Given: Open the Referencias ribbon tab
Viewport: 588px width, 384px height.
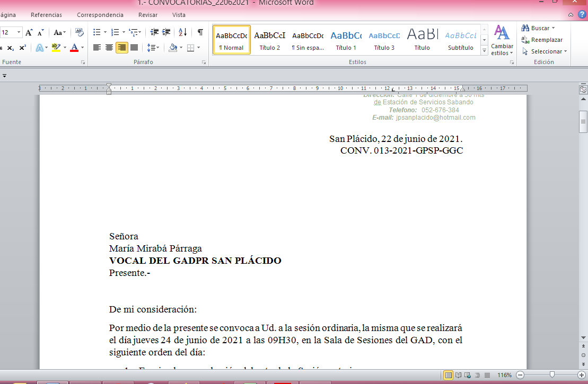Looking at the screenshot, I should pyautogui.click(x=46, y=15).
